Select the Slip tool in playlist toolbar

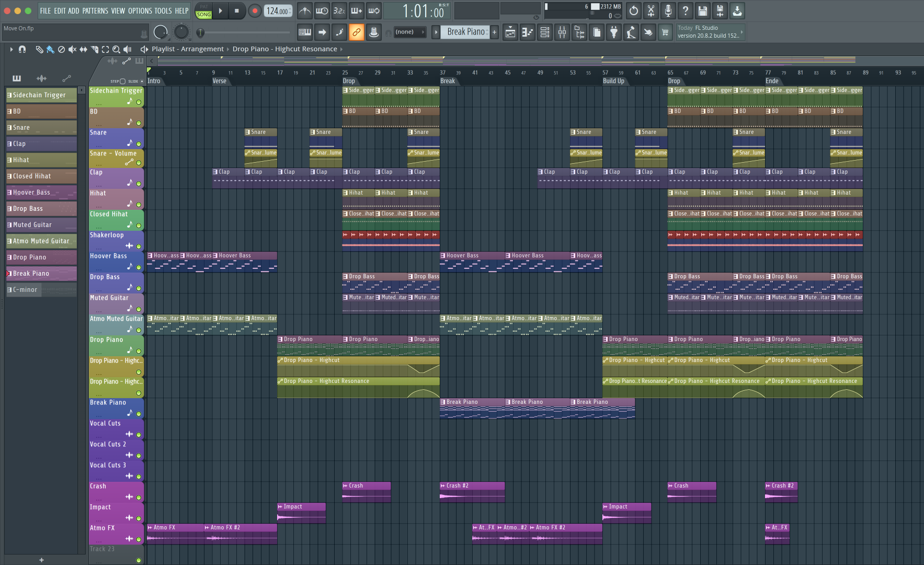[x=83, y=49]
